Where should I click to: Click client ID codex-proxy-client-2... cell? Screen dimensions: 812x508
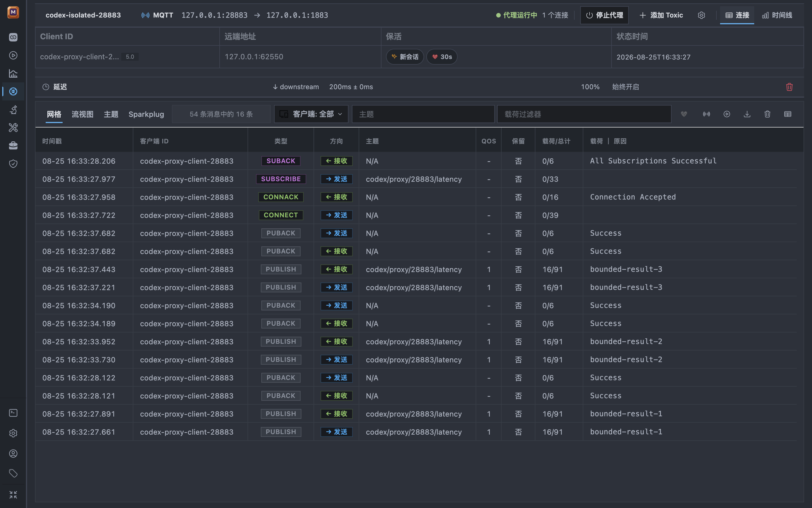(80, 57)
